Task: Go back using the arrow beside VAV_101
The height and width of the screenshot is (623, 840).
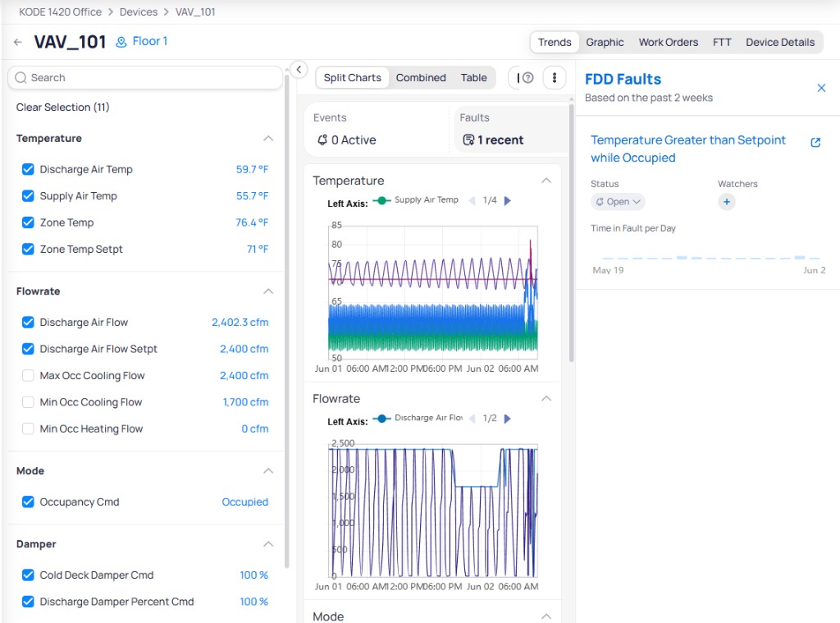Action: 18,42
